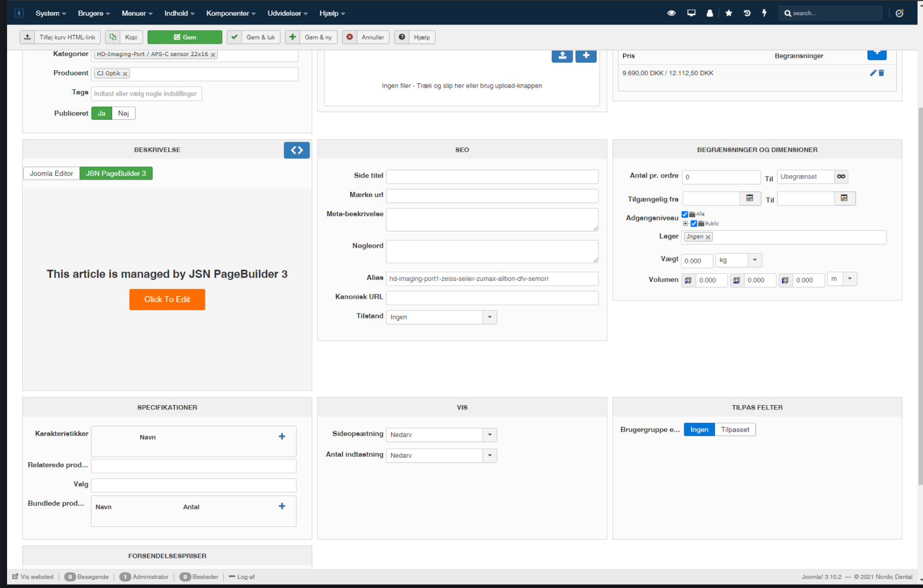923x588 pixels.
Task: Open the Sideopsætning dropdown
Action: click(441, 434)
